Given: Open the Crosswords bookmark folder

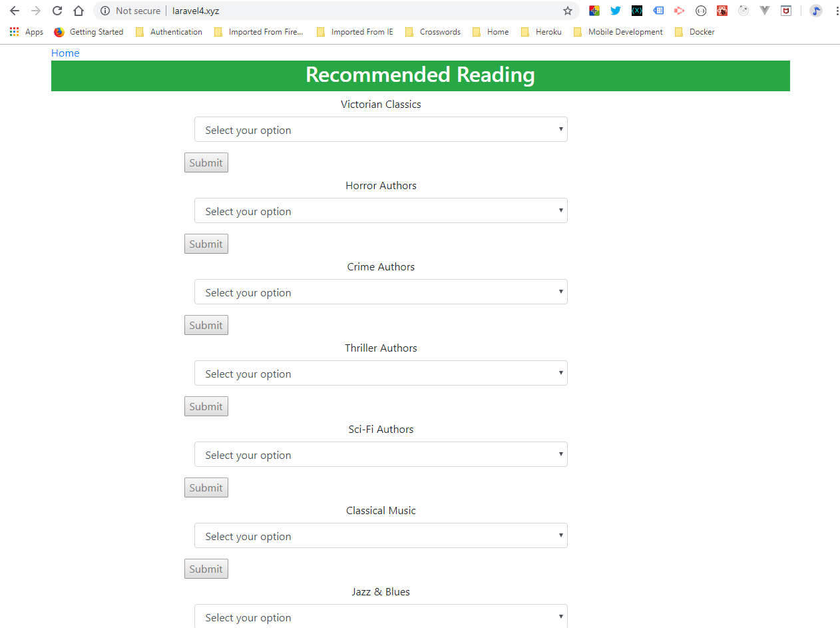Looking at the screenshot, I should 433,32.
